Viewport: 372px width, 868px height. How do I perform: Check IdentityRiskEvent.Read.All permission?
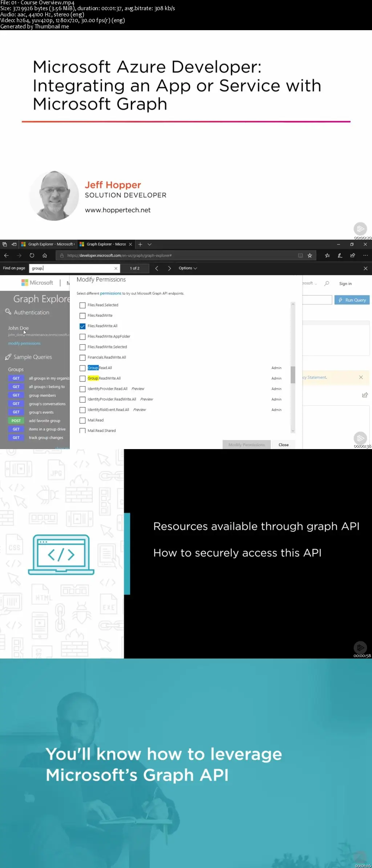coord(82,410)
